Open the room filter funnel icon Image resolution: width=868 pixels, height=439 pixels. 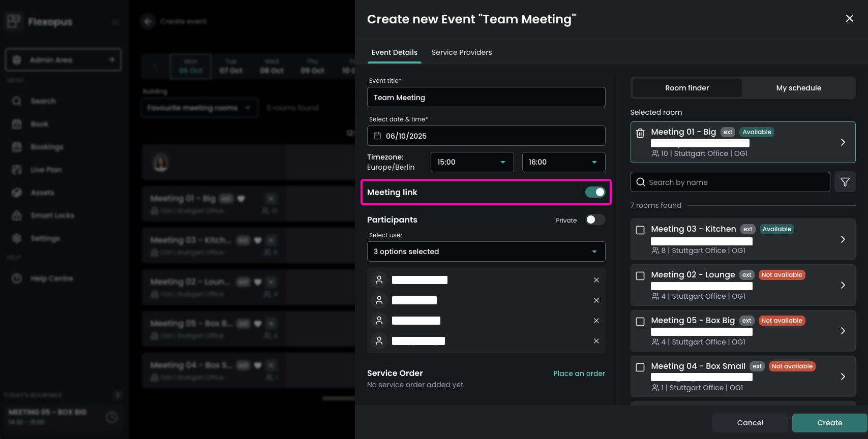pos(845,182)
